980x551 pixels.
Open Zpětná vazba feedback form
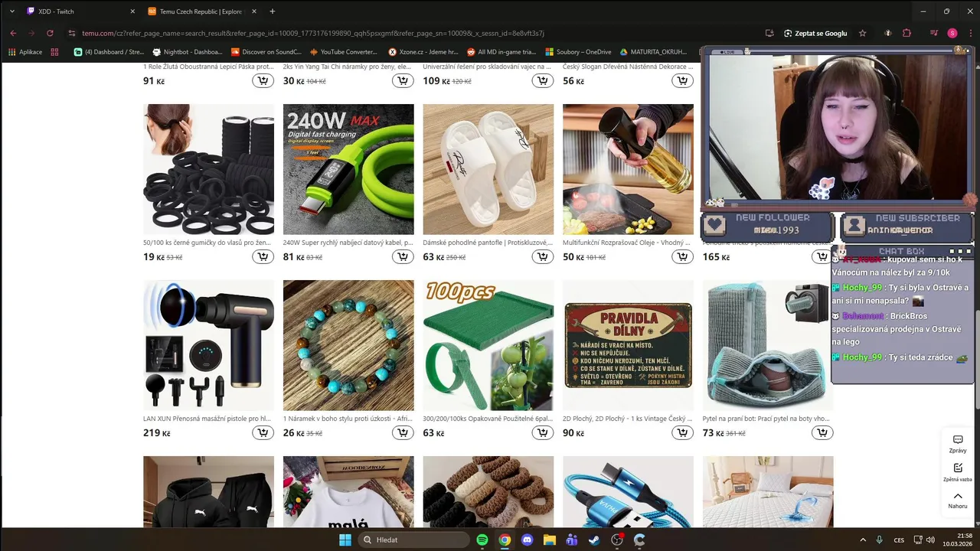[x=958, y=472]
